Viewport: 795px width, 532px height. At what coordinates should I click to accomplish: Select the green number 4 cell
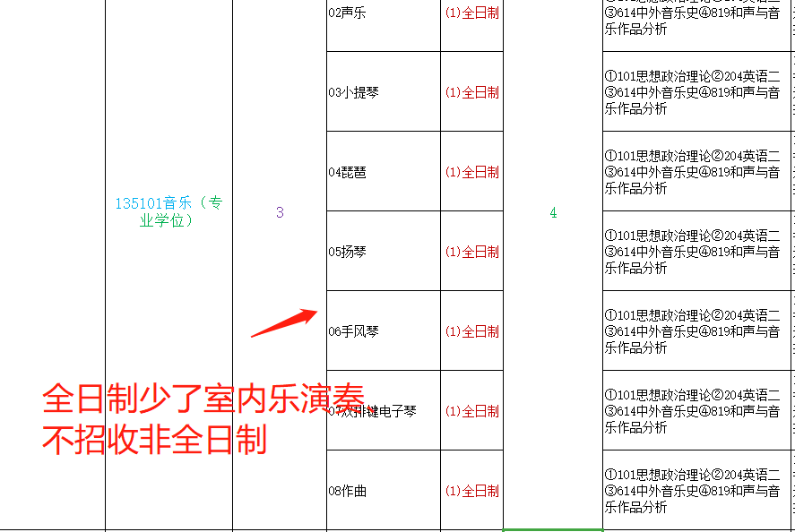[x=553, y=213]
